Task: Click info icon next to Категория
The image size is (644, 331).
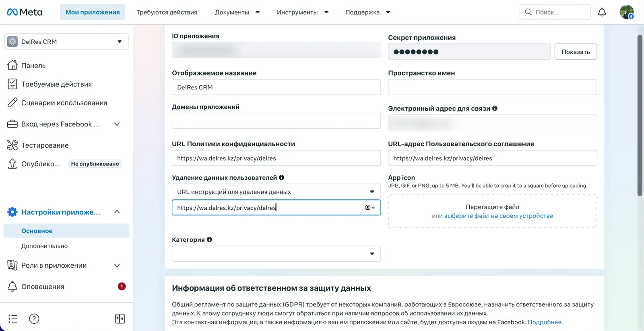Action: pos(209,240)
